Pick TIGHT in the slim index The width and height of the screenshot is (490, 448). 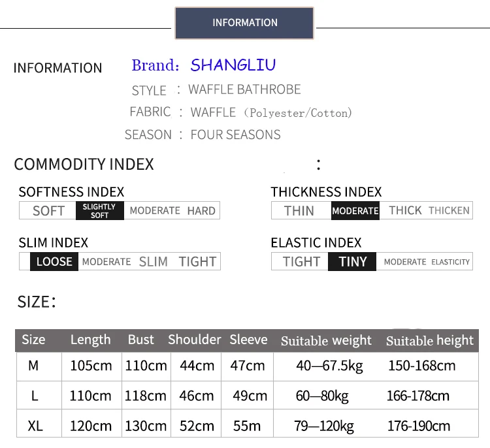point(197,261)
